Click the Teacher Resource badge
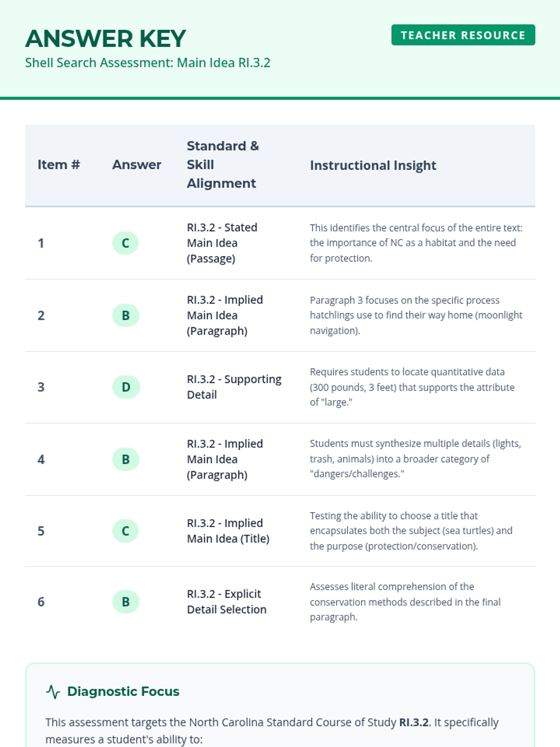This screenshot has height=747, width=560. pos(463,35)
